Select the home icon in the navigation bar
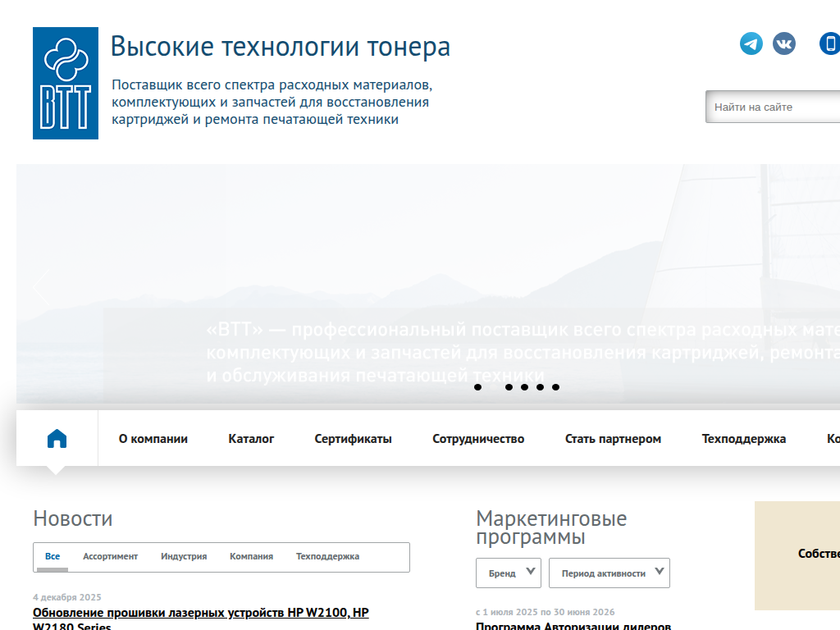The width and height of the screenshot is (840, 630). (56, 438)
